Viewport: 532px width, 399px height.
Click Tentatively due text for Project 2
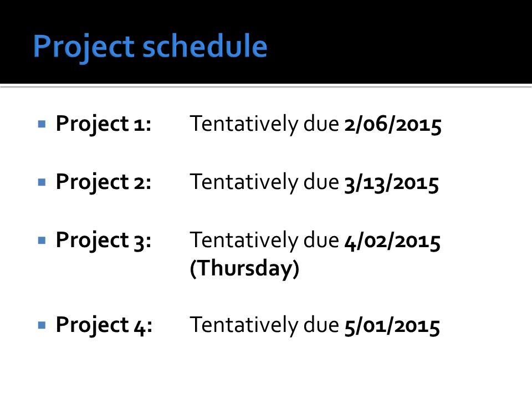coord(264,183)
